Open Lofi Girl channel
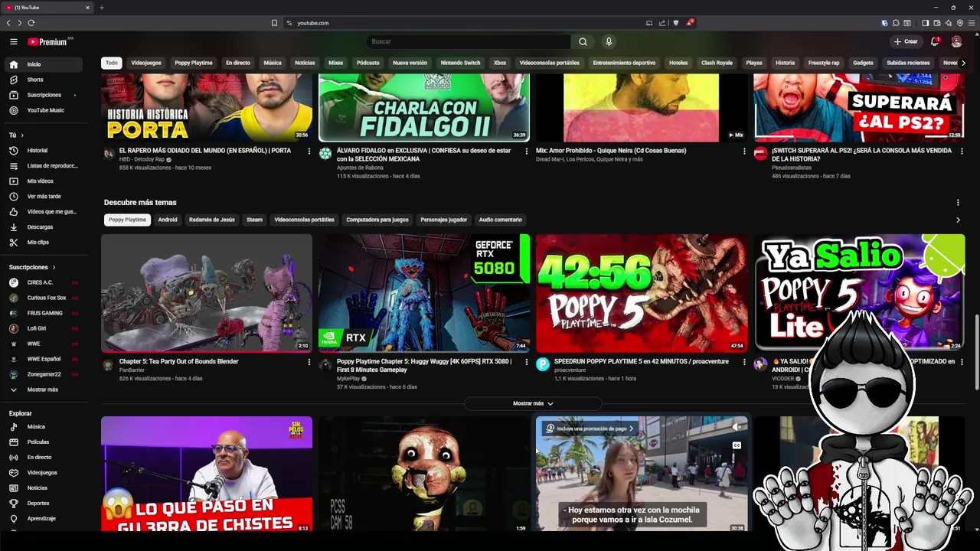 coord(43,328)
